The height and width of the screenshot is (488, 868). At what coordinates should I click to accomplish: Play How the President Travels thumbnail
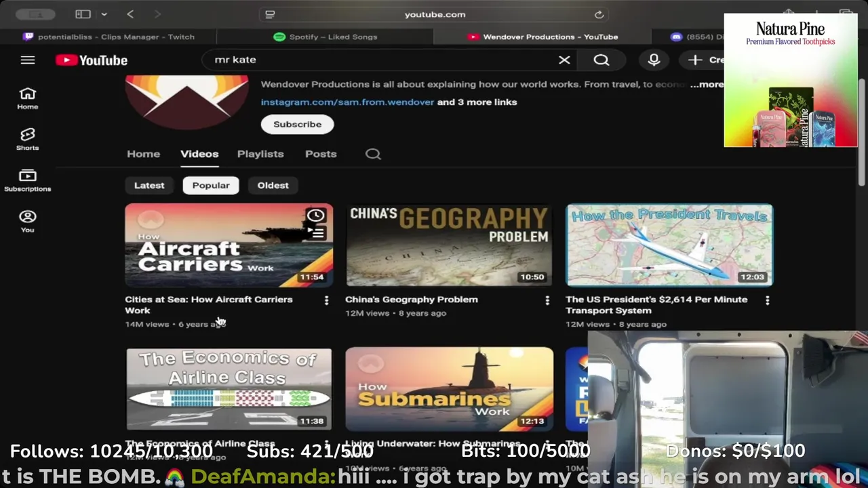669,245
